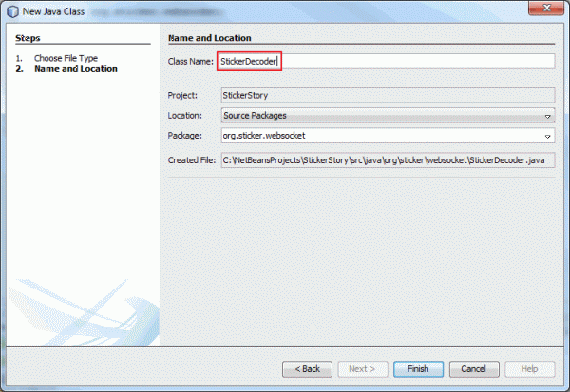The width and height of the screenshot is (570, 392).
Task: Click the Class Name text field
Action: click(x=386, y=61)
